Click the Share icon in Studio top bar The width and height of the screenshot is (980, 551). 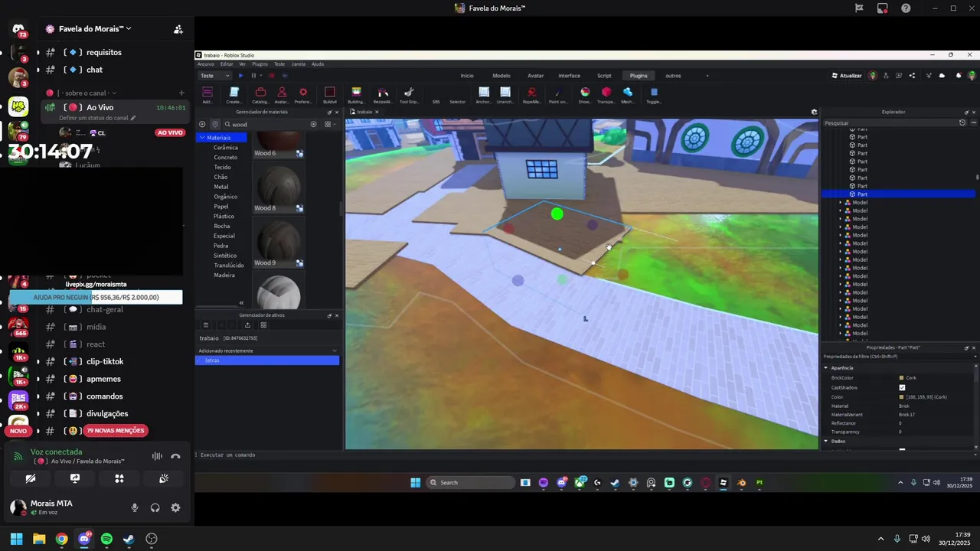click(912, 76)
